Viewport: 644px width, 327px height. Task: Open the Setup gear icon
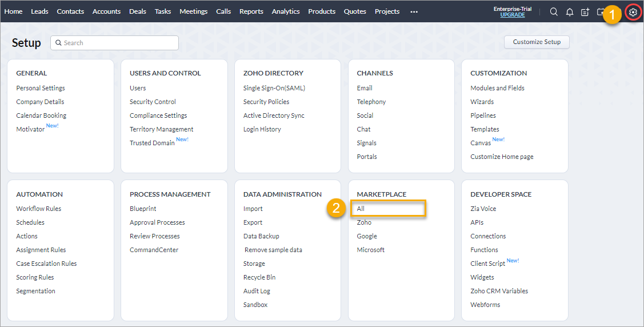pos(633,13)
